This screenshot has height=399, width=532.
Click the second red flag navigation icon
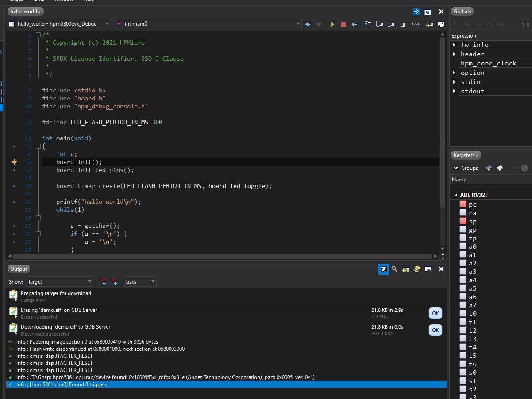[114, 282]
